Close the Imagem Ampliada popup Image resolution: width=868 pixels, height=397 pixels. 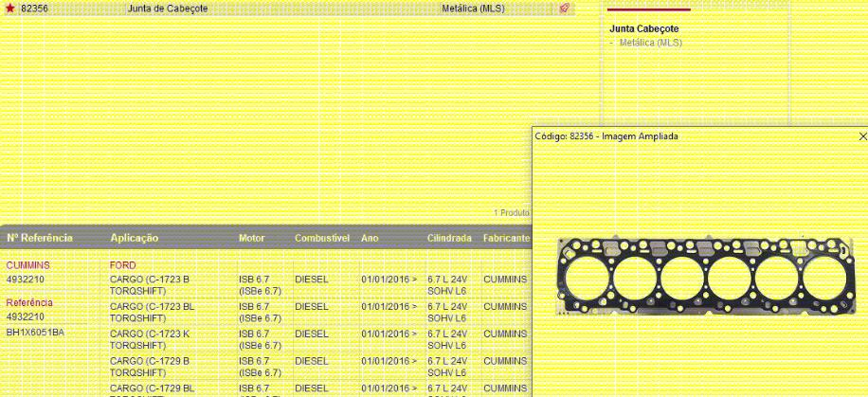point(861,136)
